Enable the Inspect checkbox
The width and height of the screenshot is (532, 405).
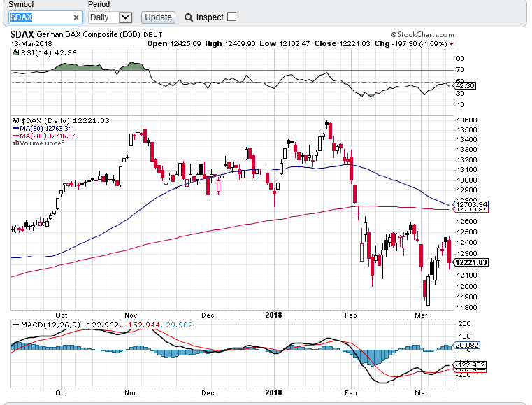231,17
